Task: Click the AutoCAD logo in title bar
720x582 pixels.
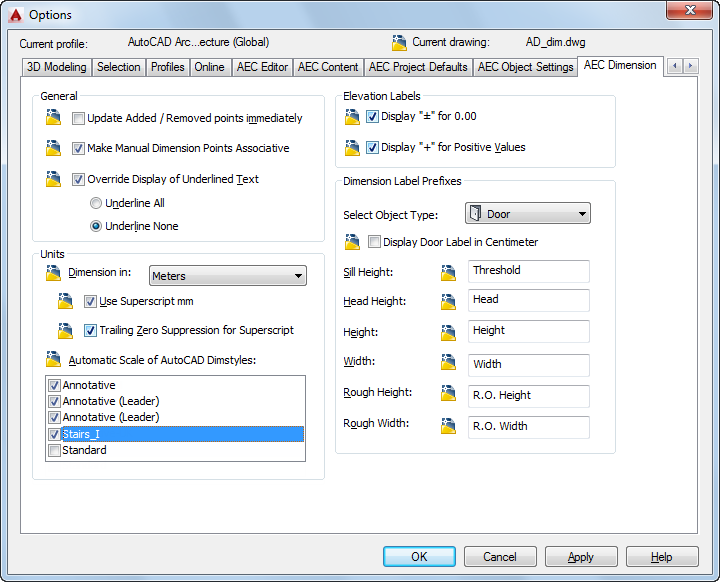Action: [x=15, y=15]
